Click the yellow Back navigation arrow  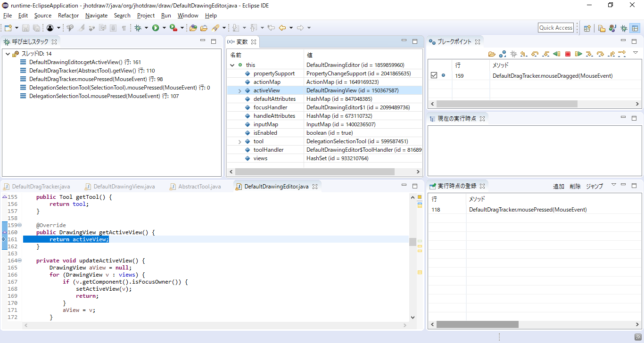click(282, 28)
